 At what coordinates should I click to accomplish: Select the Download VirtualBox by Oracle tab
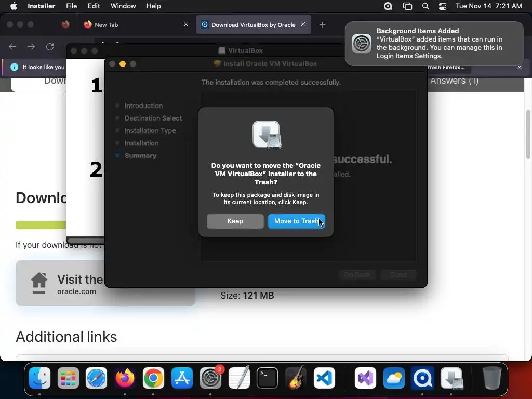254,25
